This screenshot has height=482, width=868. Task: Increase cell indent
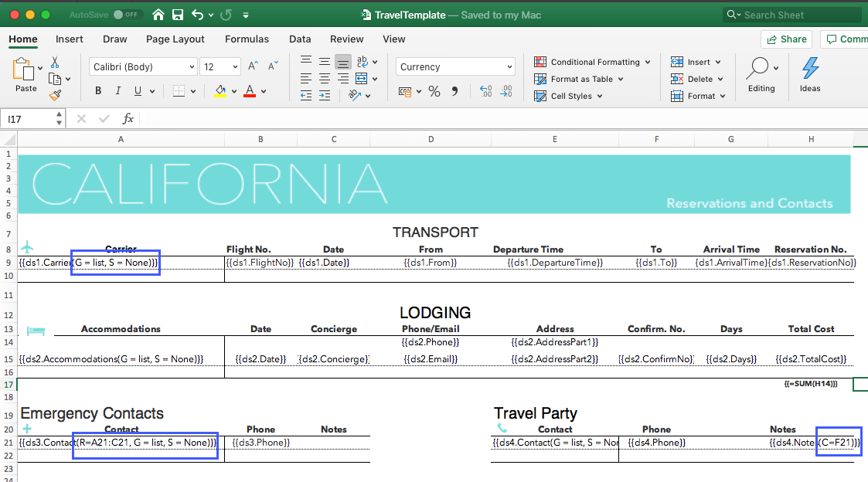click(x=325, y=96)
